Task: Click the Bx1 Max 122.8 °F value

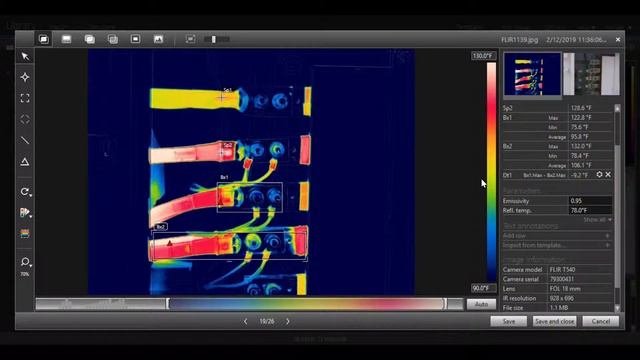Action: (x=580, y=118)
